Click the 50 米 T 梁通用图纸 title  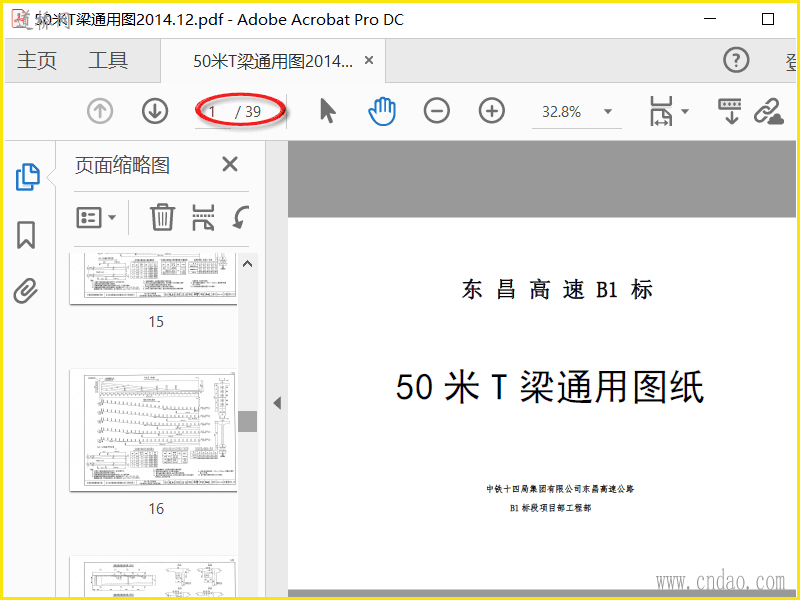click(549, 387)
